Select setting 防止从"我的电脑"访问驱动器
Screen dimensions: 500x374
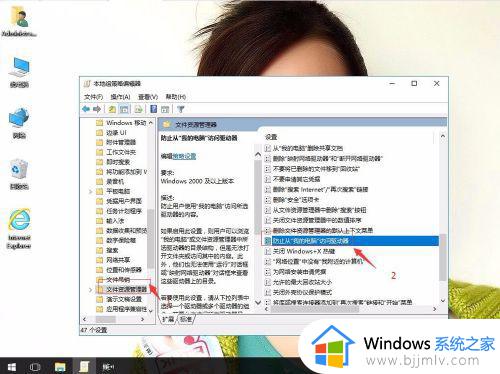[351, 241]
